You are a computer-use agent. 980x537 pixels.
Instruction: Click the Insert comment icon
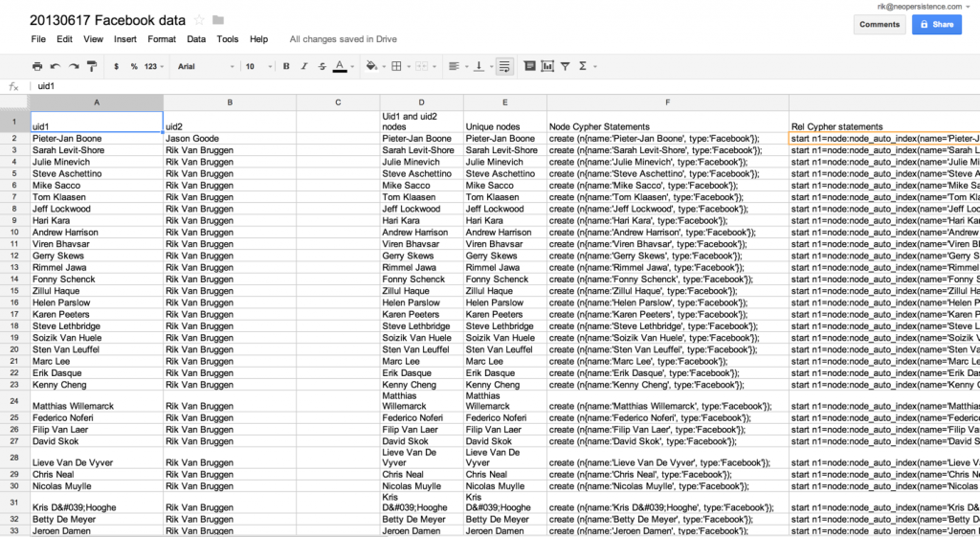(529, 66)
